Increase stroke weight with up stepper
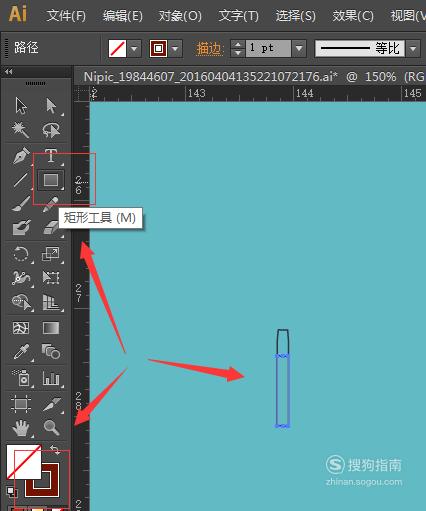 [x=237, y=45]
